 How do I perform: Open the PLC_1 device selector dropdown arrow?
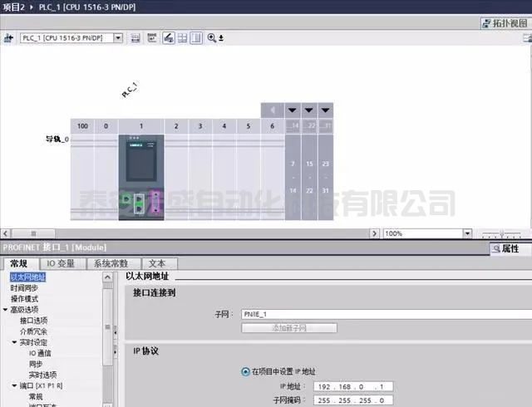point(118,37)
